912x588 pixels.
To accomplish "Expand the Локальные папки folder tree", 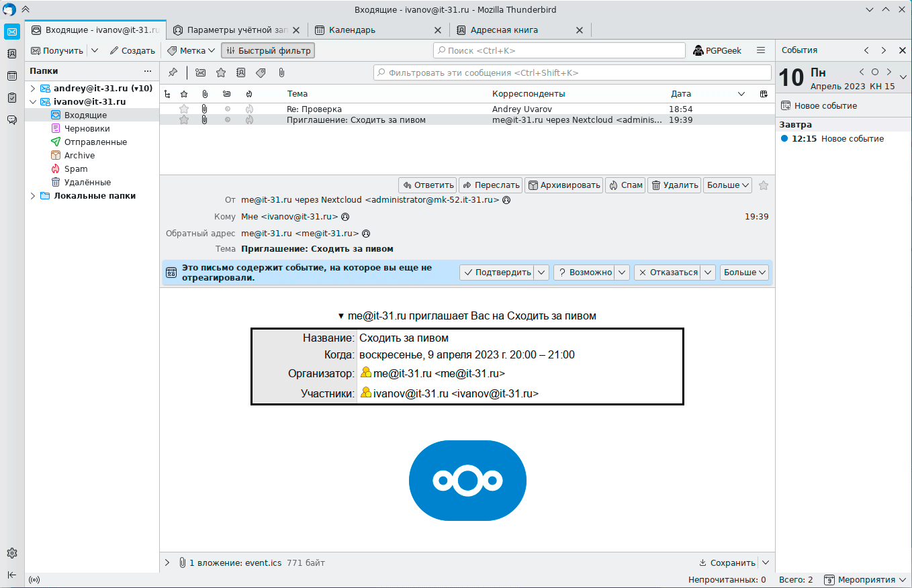I will click(32, 196).
